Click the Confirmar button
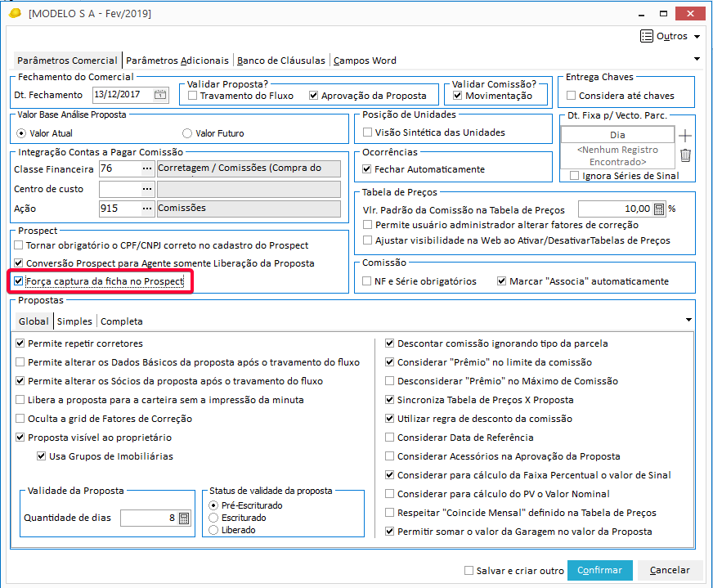The width and height of the screenshot is (713, 588). [x=600, y=570]
